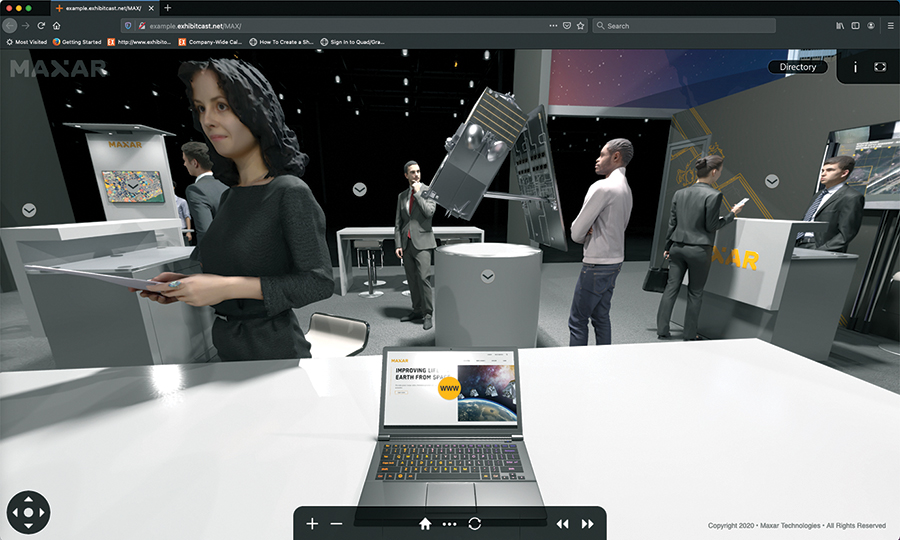
Task: Open the Most Visited bookmarks folder
Action: point(26,42)
